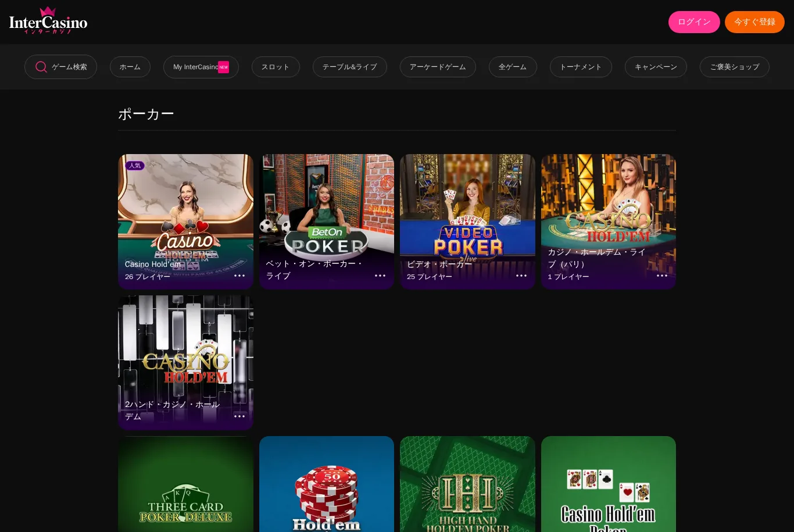Go to ホーム tab

(130, 67)
